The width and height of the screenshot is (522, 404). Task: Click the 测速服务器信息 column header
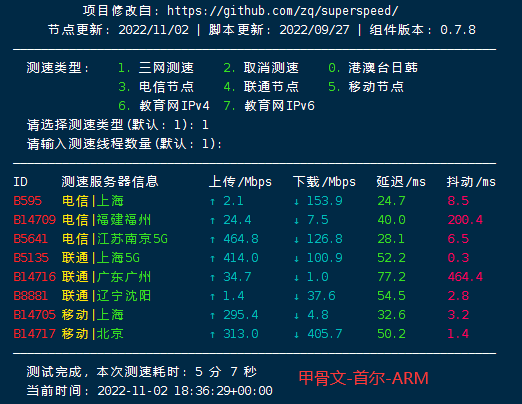[x=110, y=182]
